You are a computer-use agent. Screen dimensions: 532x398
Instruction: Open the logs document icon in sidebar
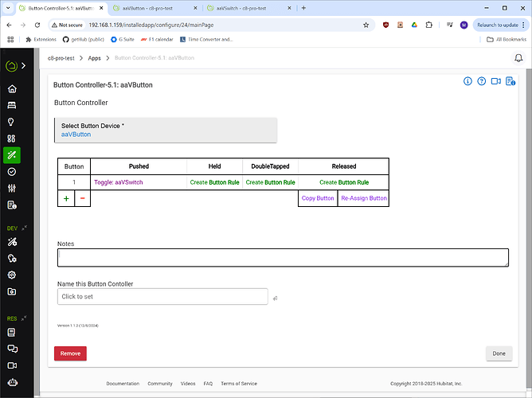(12, 205)
